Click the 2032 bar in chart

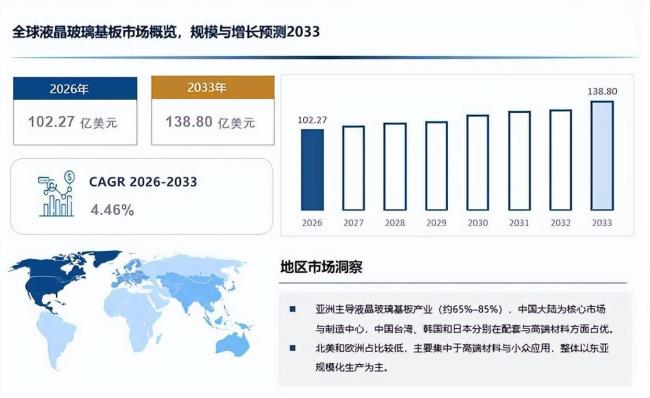(560, 160)
